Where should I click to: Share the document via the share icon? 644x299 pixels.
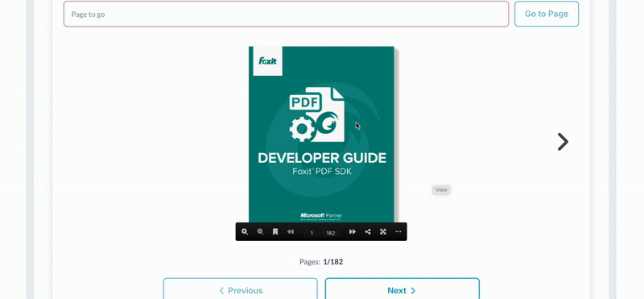[x=368, y=232]
